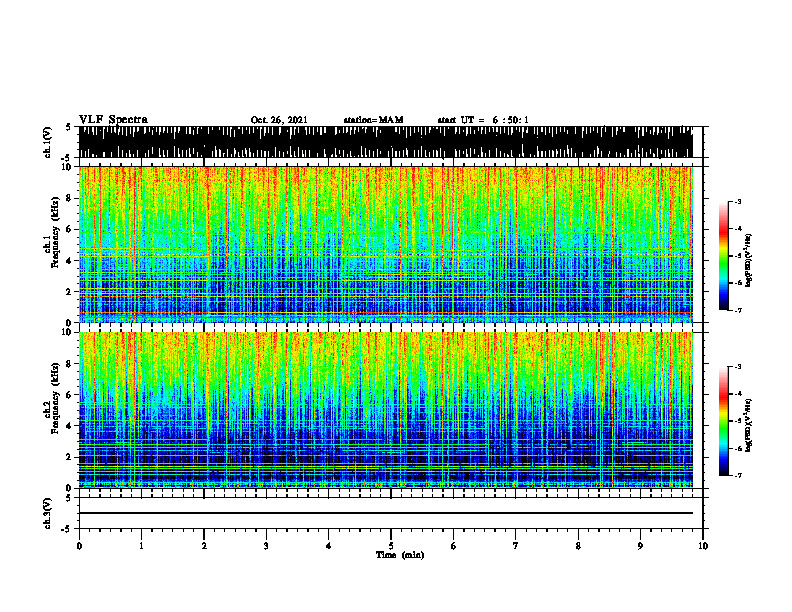Click inside the ch.2 spectrogram panel

pos(385,410)
